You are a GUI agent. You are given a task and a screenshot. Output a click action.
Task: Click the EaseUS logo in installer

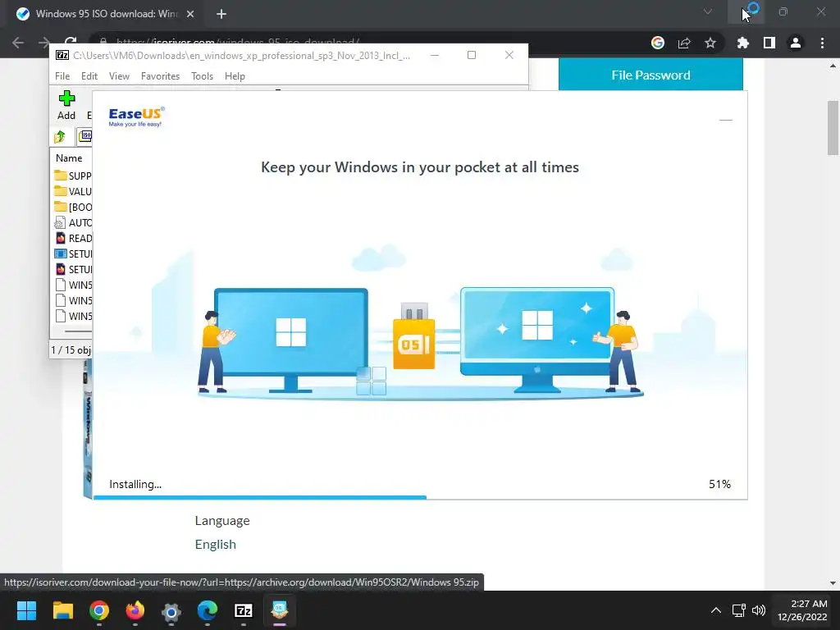point(137,116)
